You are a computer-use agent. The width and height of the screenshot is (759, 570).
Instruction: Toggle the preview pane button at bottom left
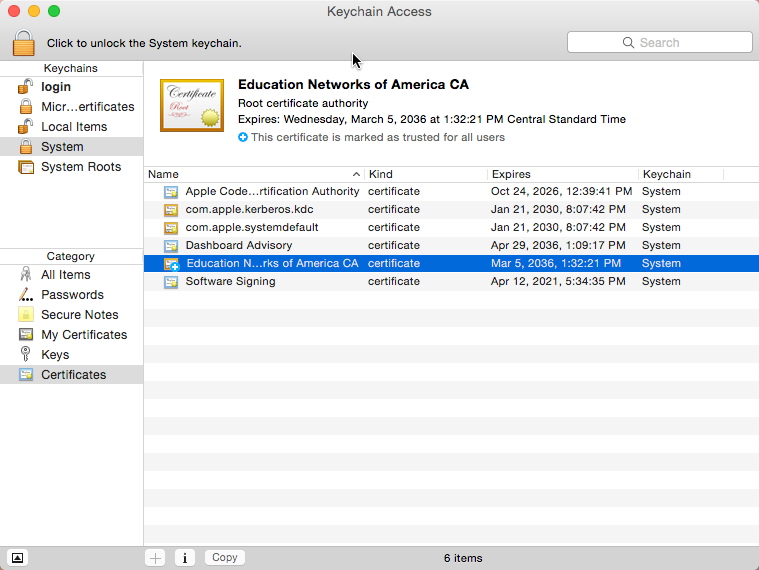pos(17,558)
